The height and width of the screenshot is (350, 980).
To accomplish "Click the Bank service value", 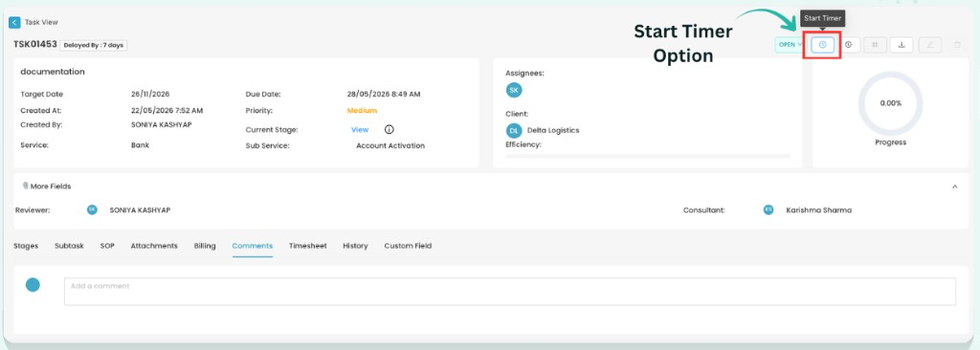I will tap(140, 145).
